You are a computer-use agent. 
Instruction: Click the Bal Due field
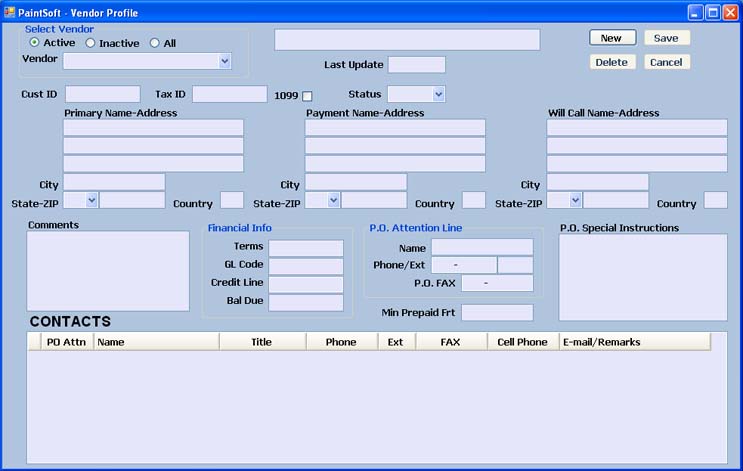pos(306,302)
